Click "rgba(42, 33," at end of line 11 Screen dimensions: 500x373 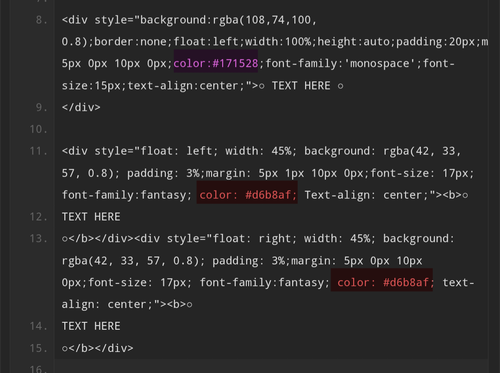(422, 151)
